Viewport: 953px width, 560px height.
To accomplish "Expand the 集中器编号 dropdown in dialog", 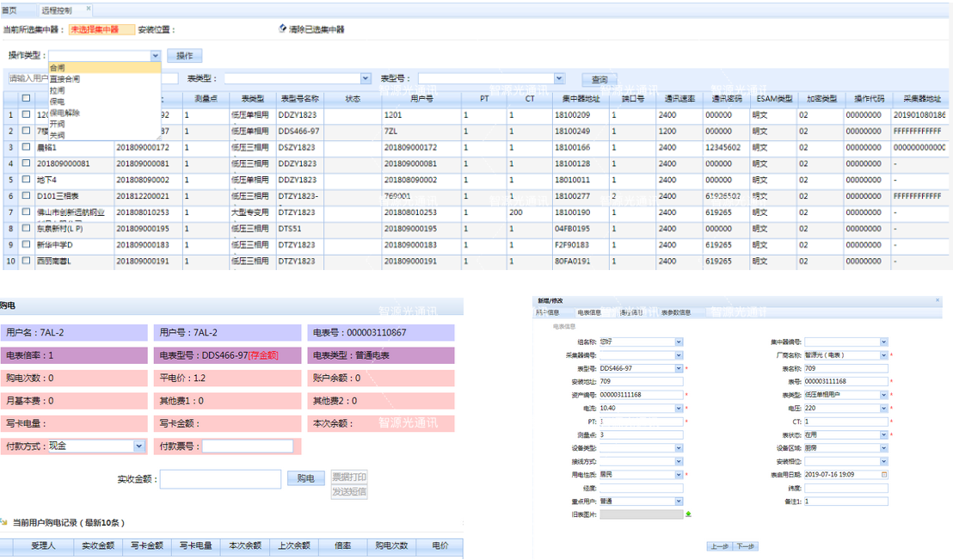I will tap(883, 342).
